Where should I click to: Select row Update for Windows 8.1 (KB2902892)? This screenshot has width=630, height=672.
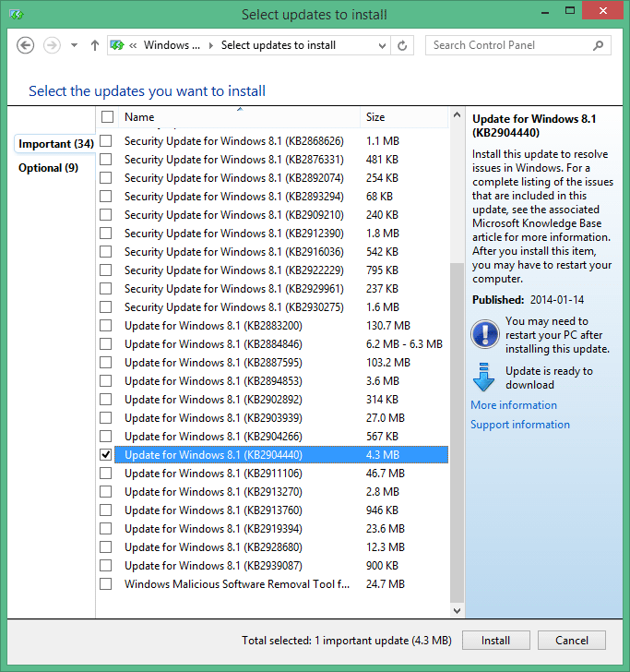281,400
